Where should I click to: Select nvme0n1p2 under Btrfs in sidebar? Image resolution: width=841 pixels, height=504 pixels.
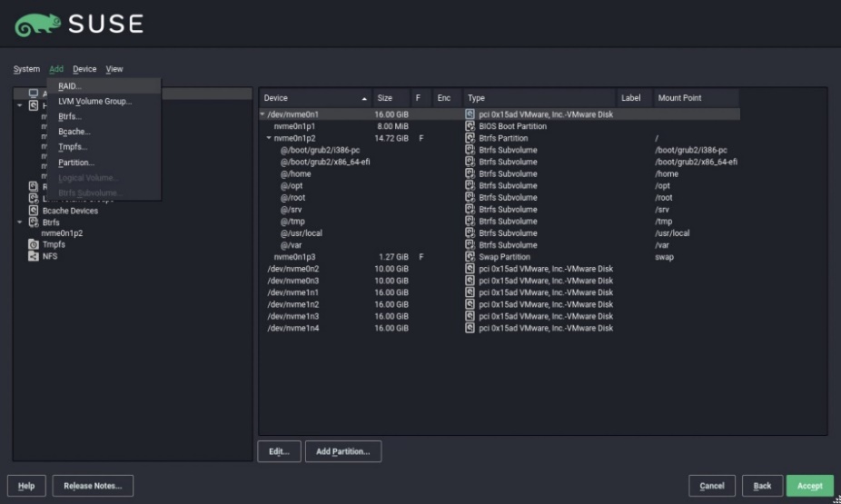[x=62, y=233]
